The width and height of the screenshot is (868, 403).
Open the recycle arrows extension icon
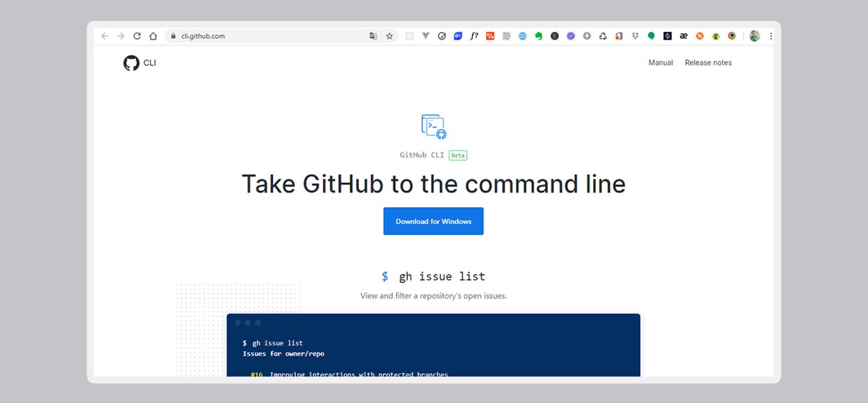coord(603,36)
